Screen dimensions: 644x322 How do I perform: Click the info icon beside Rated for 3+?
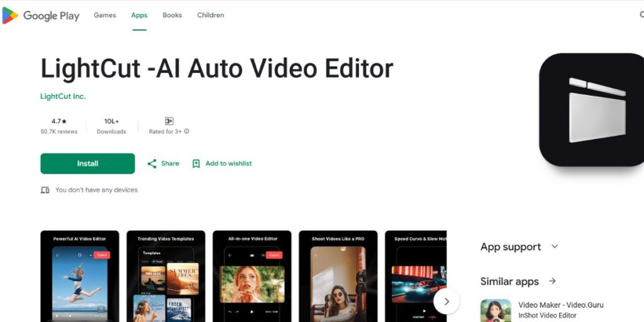(186, 131)
